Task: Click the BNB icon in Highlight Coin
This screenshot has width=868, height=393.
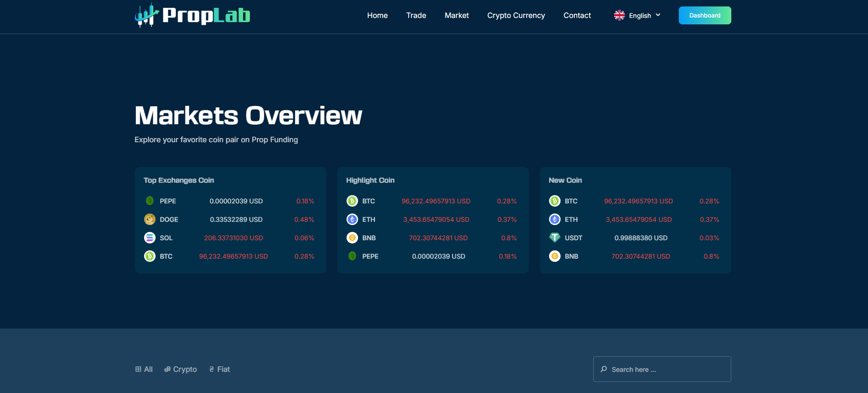Action: [x=352, y=238]
